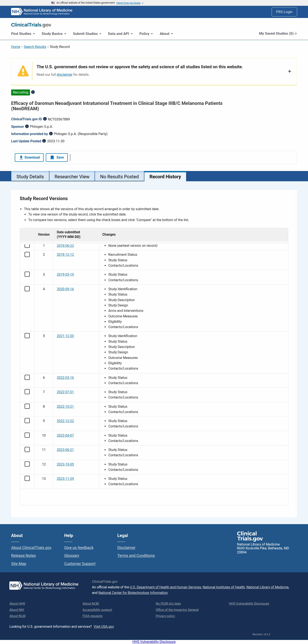Click info icon beside Information provided by

(x=51, y=134)
